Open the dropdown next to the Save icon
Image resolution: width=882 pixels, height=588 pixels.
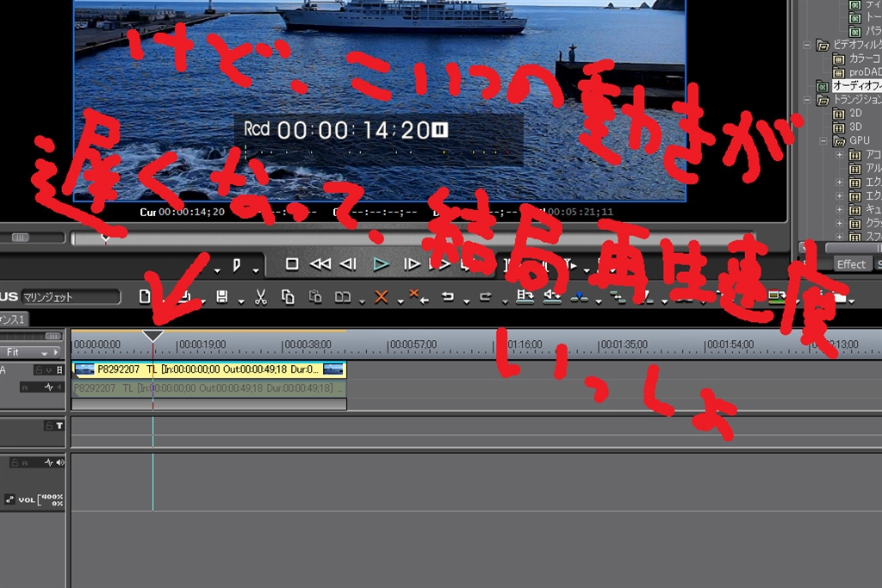pos(241,302)
